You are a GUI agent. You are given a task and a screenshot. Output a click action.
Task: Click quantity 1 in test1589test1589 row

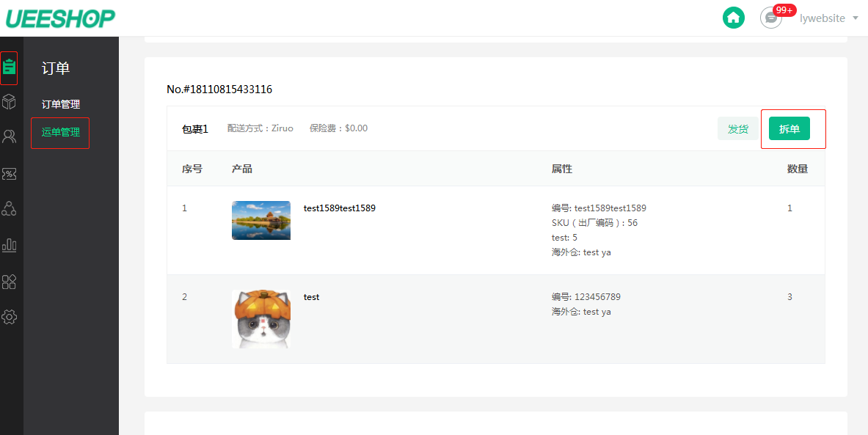point(790,208)
